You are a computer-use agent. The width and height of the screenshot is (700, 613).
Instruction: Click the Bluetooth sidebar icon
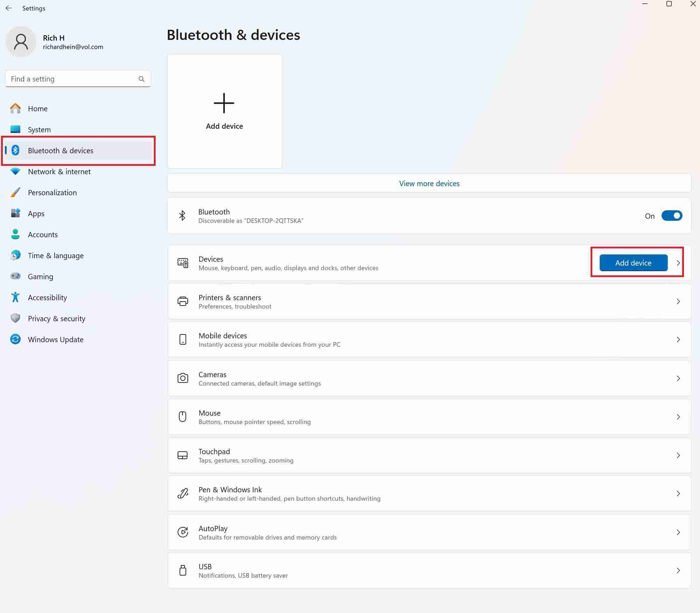point(15,150)
